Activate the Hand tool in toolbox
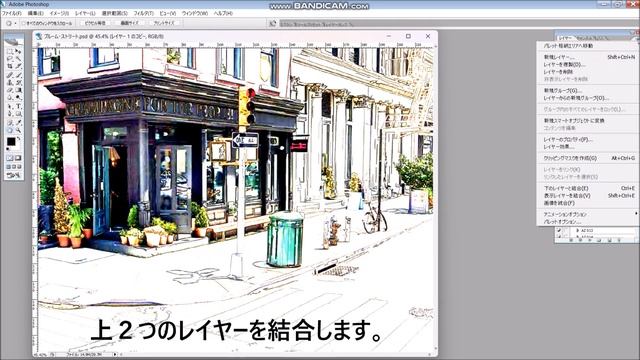Screen dimensions: 640x360 pyautogui.click(x=10, y=130)
